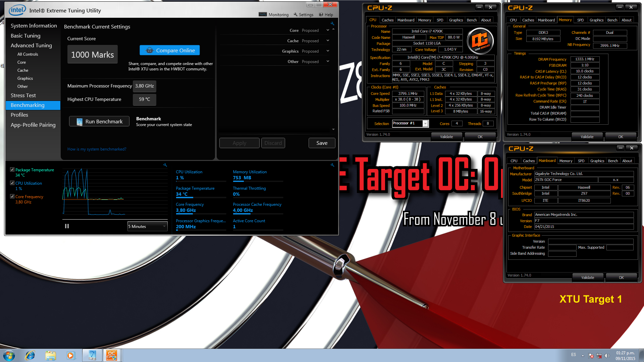The height and width of the screenshot is (362, 644).
Task: Toggle Core Frequency graph checkbox
Action: click(x=12, y=196)
